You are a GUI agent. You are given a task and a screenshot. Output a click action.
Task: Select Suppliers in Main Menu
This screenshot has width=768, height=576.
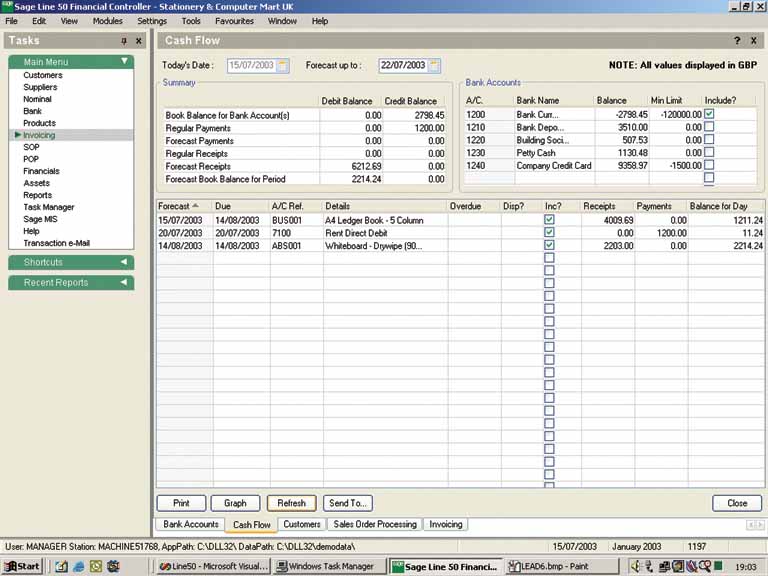pyautogui.click(x=40, y=87)
